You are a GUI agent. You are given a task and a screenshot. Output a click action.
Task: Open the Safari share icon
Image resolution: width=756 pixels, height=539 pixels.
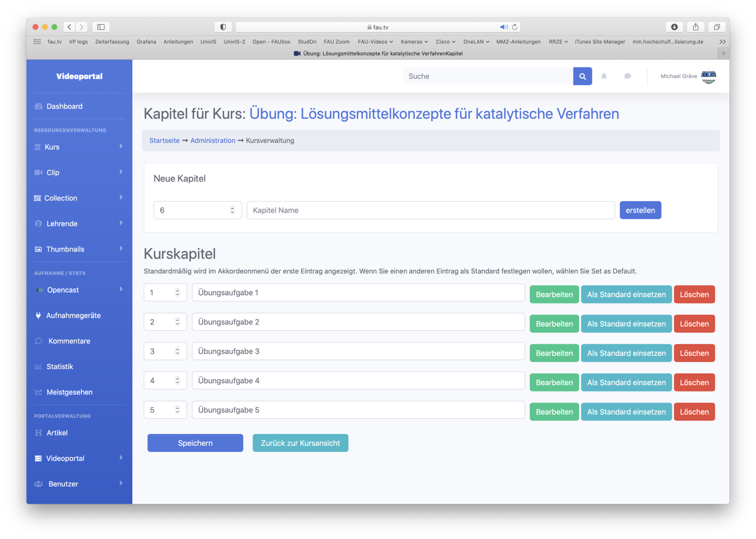696,27
